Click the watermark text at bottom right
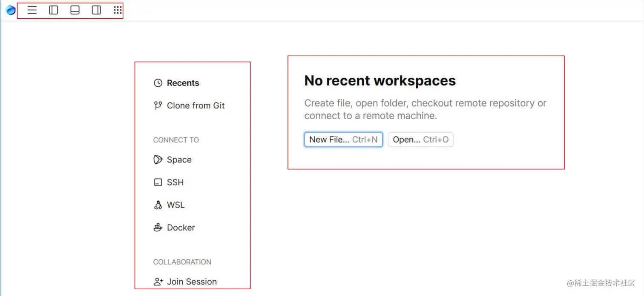Image resolution: width=644 pixels, height=296 pixels. 601,283
